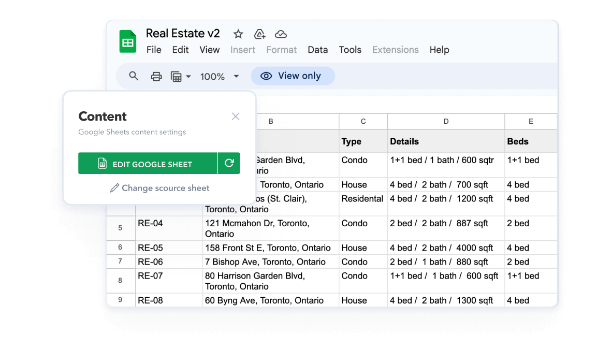This screenshot has width=597, height=364.
Task: Click the Type header cell
Action: [363, 141]
